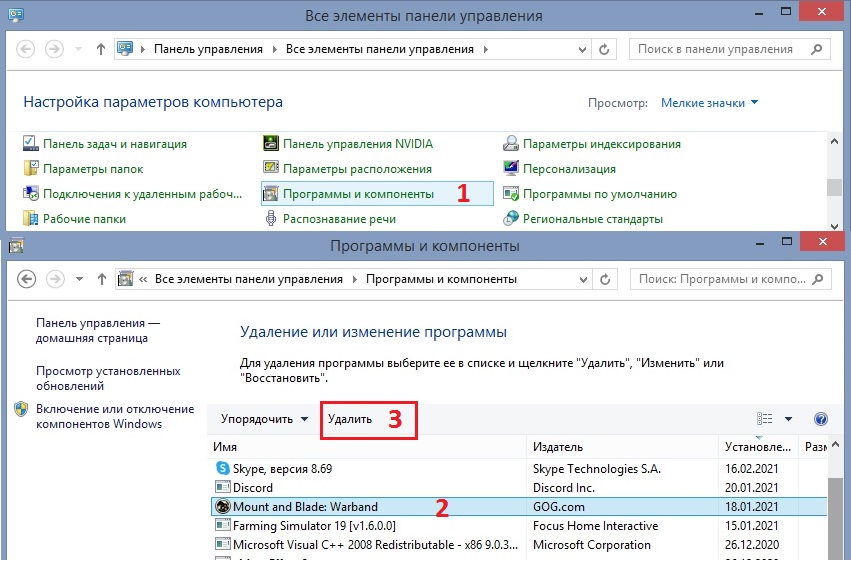
Task: Click vertical scrollbar thumb in control panel list
Action: click(x=834, y=187)
